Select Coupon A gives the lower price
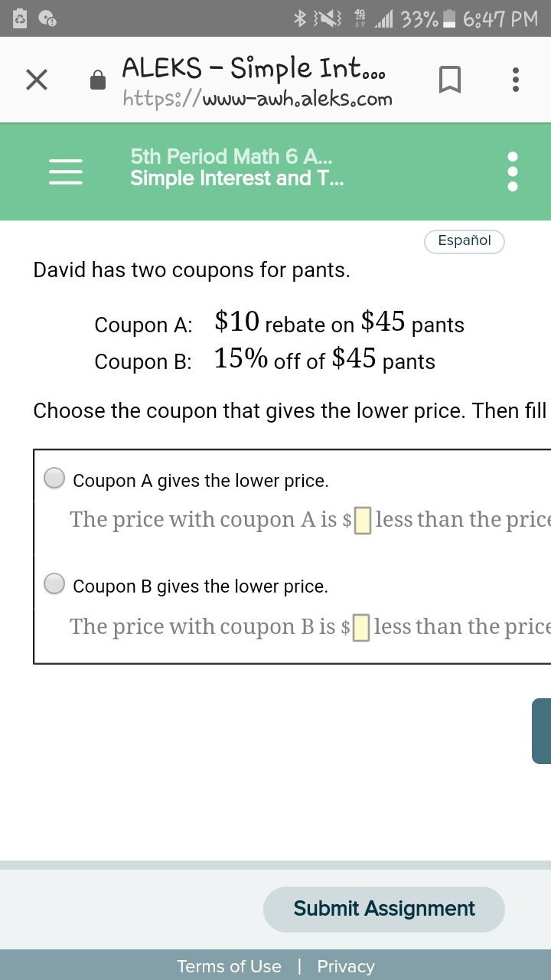Screen dimensions: 551x980 [54, 478]
